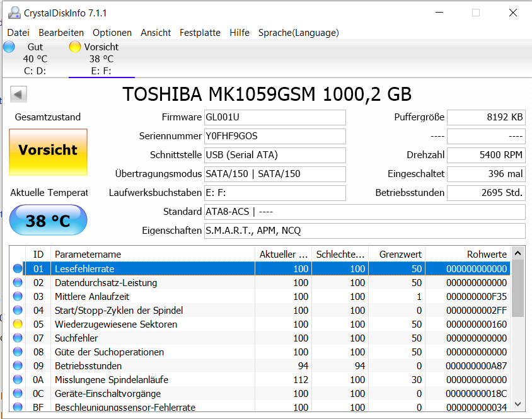Select Wiederzugewiesene Sektoren row name

tap(116, 324)
